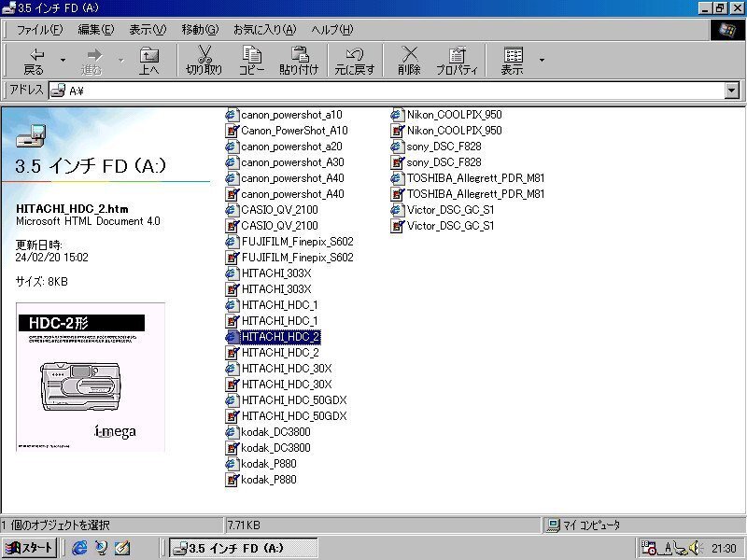Go up one folder with 上へ icon

(x=150, y=60)
